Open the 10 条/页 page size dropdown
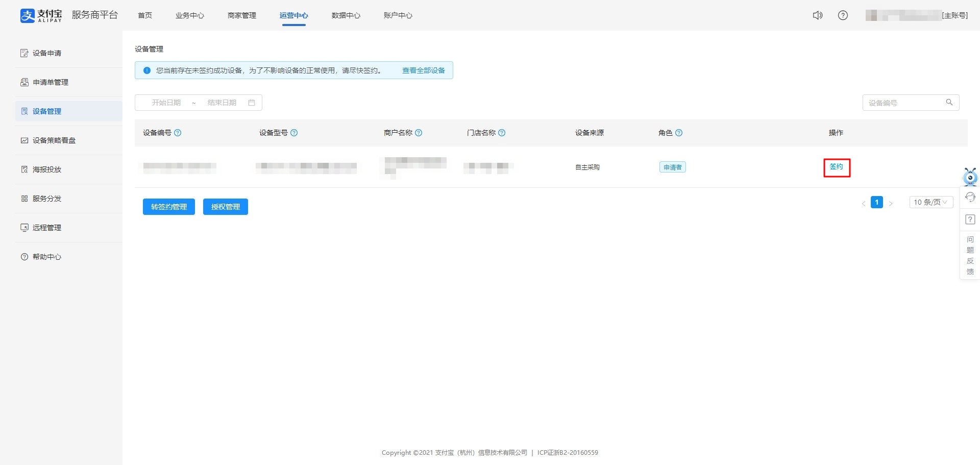The width and height of the screenshot is (980, 465). [931, 202]
